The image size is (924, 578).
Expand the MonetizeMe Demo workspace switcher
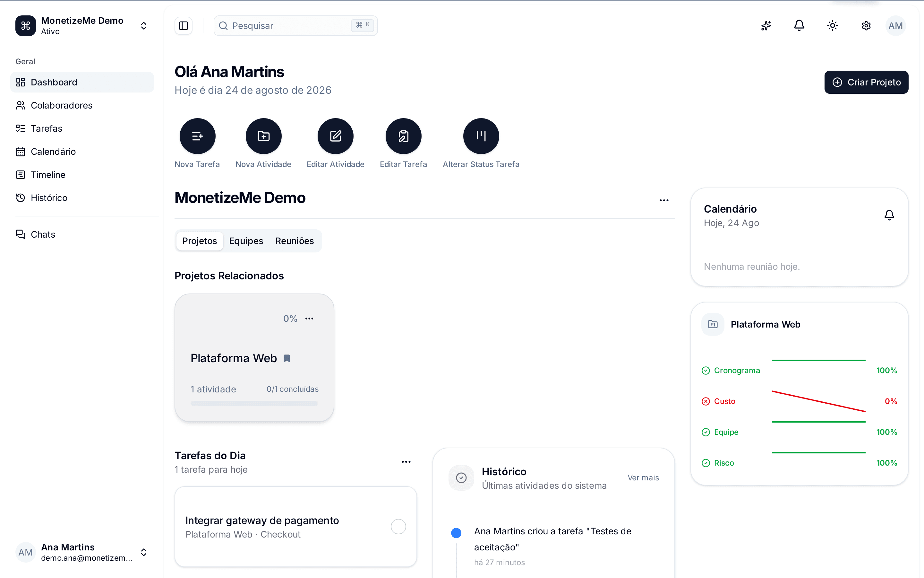pyautogui.click(x=143, y=26)
